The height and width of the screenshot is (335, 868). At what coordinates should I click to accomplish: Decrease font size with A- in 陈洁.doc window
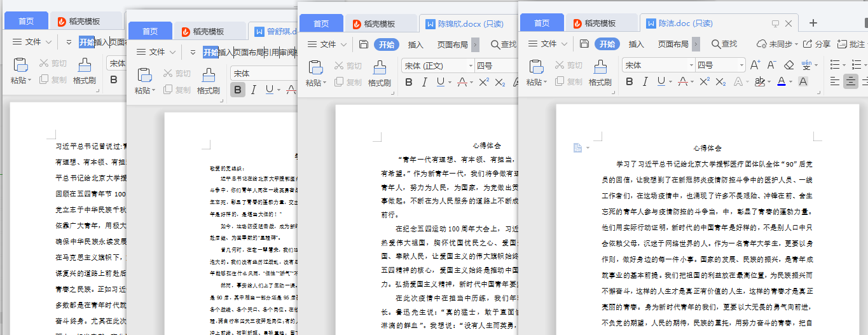[x=771, y=65]
